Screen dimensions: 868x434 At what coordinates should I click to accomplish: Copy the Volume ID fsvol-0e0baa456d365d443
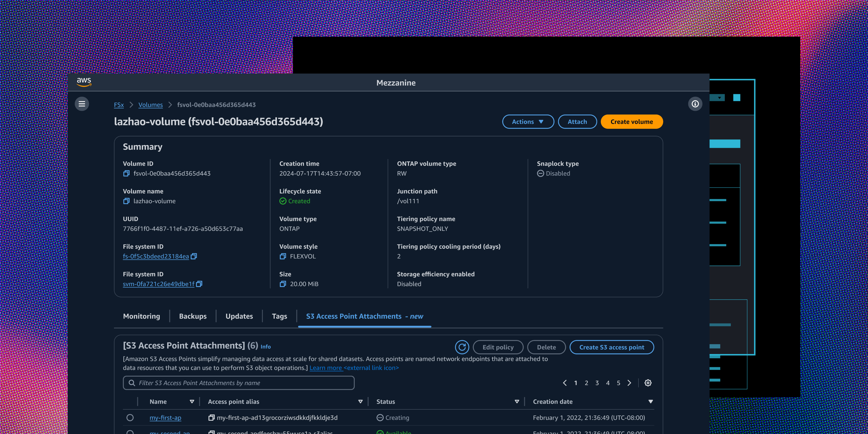[126, 173]
